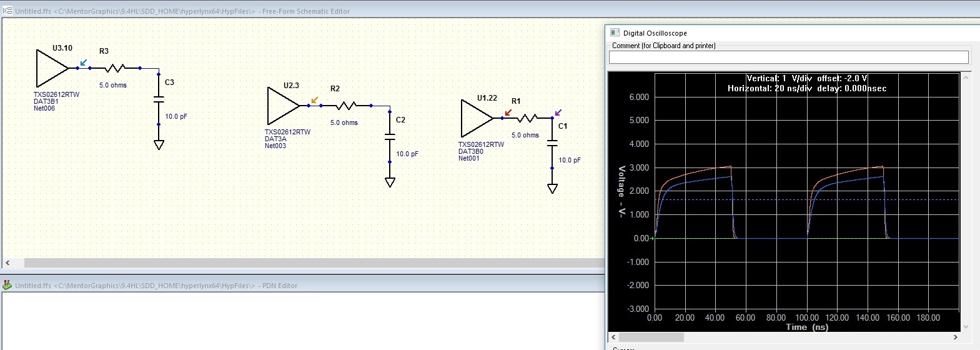Click ground symbol below C2
The width and height of the screenshot is (980, 350).
390,182
